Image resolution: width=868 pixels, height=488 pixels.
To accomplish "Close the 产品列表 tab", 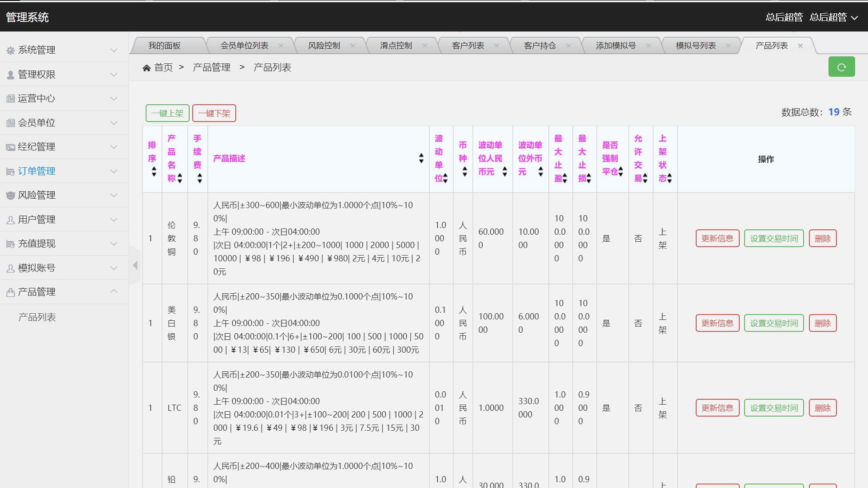I will click(x=800, y=46).
